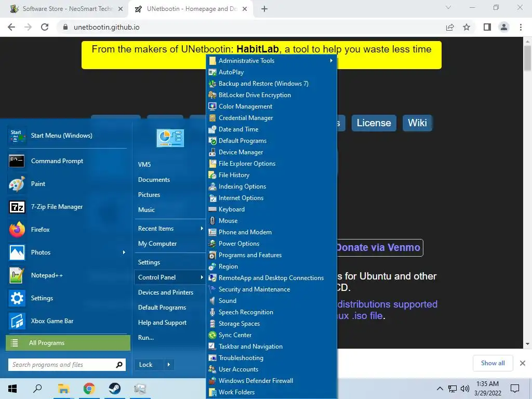Open the notification center icon

(x=515, y=389)
